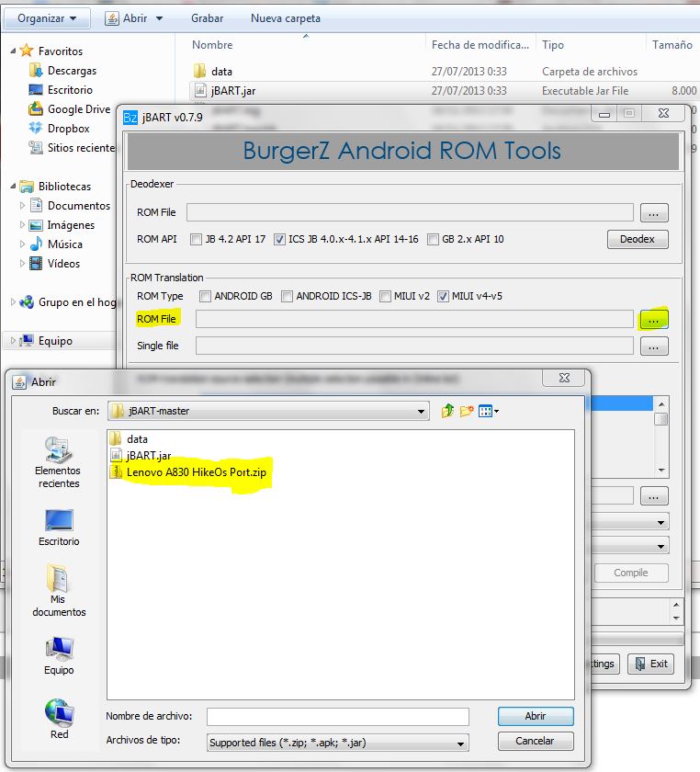The height and width of the screenshot is (772, 700).
Task: Open Vídeos library in Explorer sidebar
Action: [54, 264]
